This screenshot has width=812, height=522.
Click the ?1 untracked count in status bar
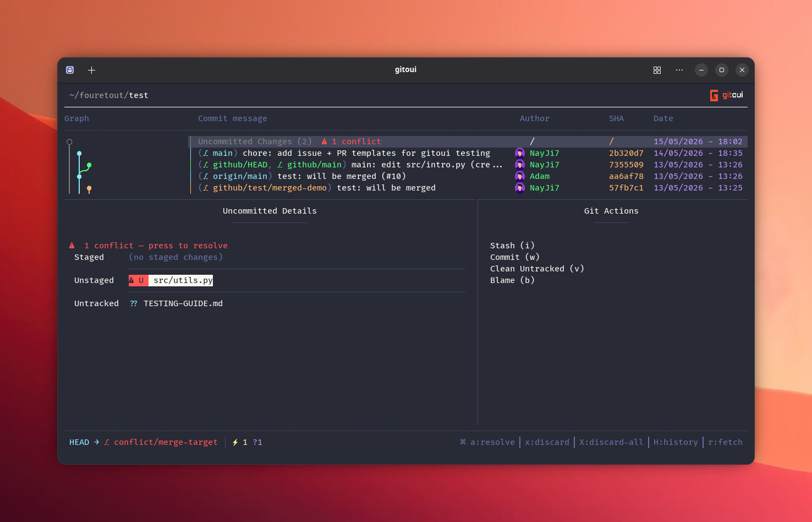tap(257, 442)
